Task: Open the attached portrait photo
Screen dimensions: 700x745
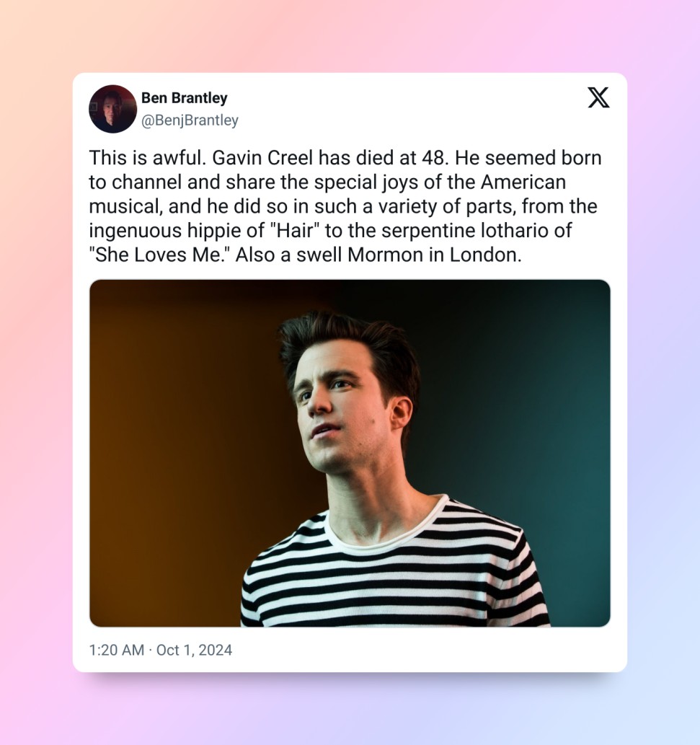Action: pyautogui.click(x=350, y=453)
